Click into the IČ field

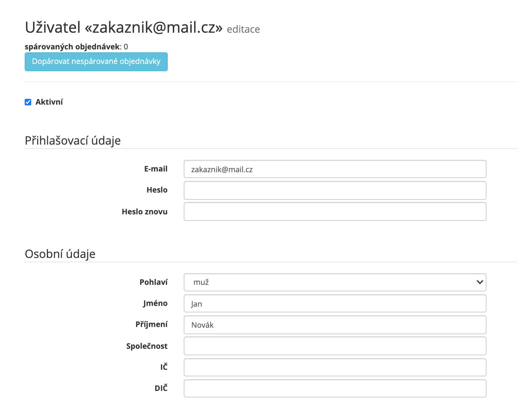[x=335, y=367]
